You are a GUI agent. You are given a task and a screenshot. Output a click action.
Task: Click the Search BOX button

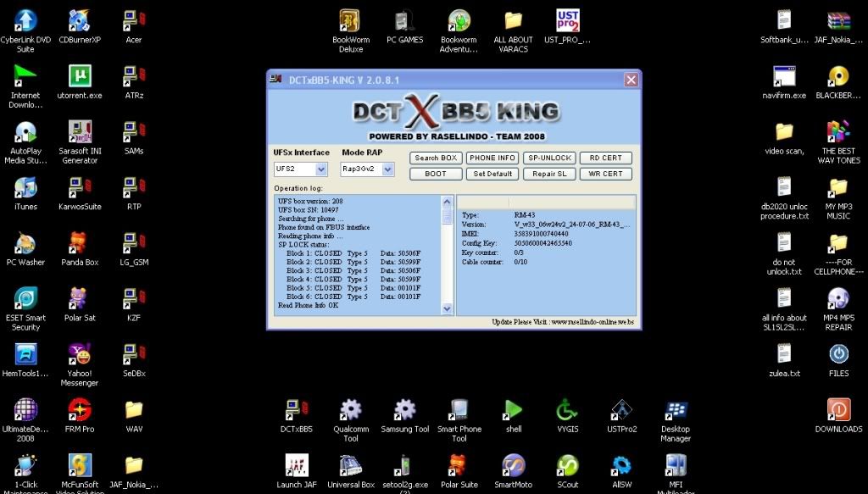[x=436, y=158]
